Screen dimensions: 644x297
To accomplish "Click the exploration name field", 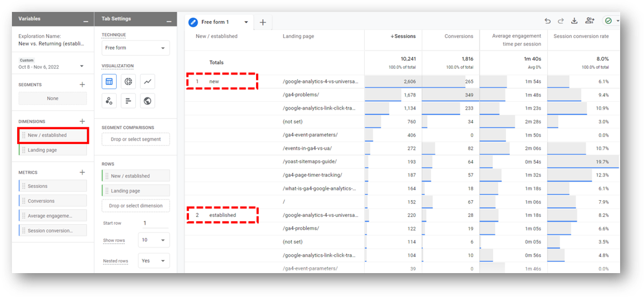I will (x=51, y=43).
